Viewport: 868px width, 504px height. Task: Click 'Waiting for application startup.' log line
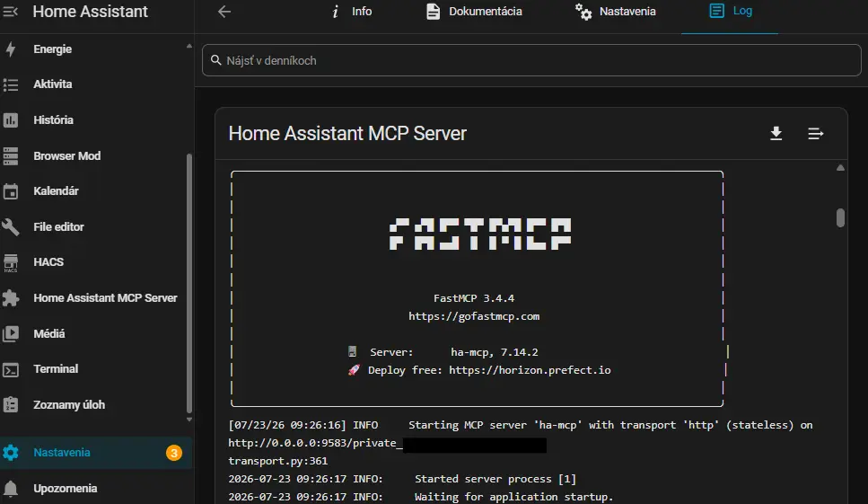point(513,497)
